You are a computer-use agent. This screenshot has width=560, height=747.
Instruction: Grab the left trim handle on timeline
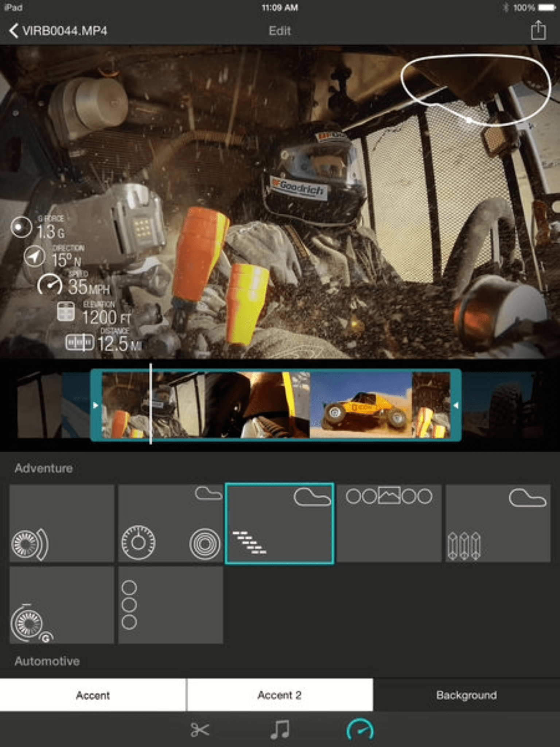(96, 405)
